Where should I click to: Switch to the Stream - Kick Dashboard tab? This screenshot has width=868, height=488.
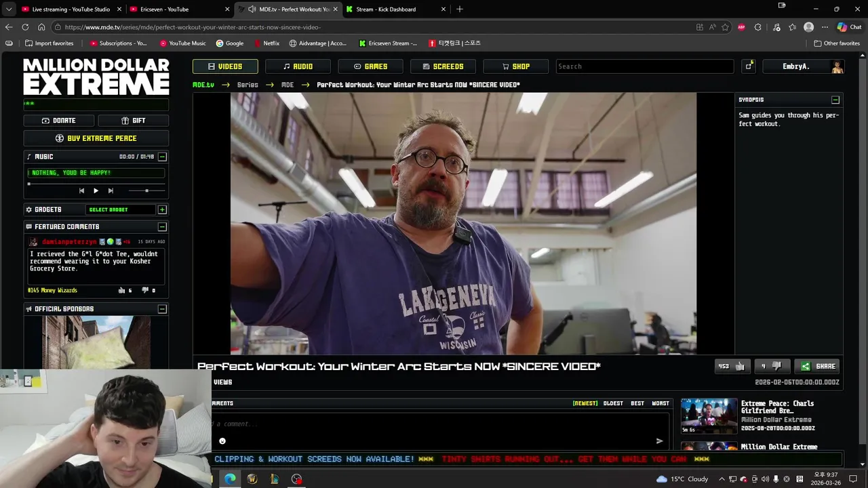pyautogui.click(x=396, y=9)
